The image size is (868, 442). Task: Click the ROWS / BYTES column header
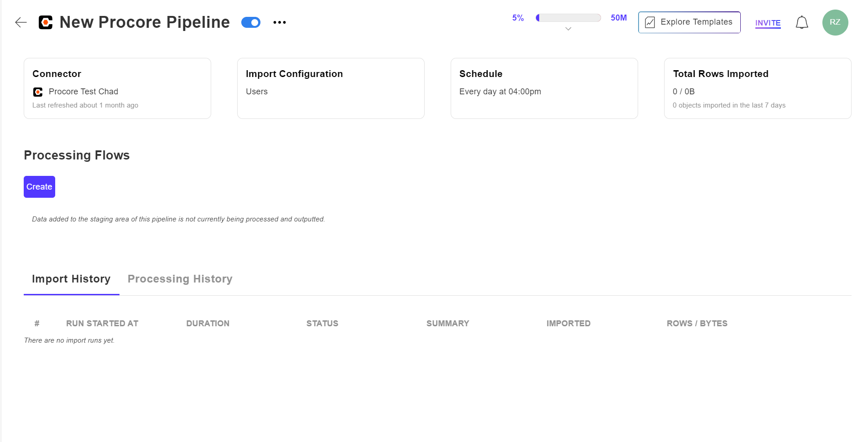point(697,324)
